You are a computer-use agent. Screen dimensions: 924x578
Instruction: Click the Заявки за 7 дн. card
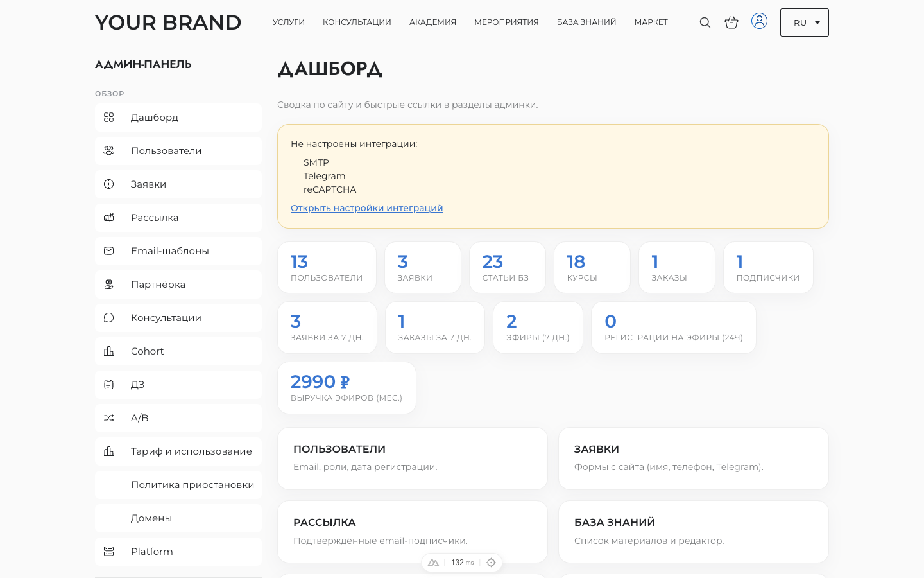pos(327,328)
